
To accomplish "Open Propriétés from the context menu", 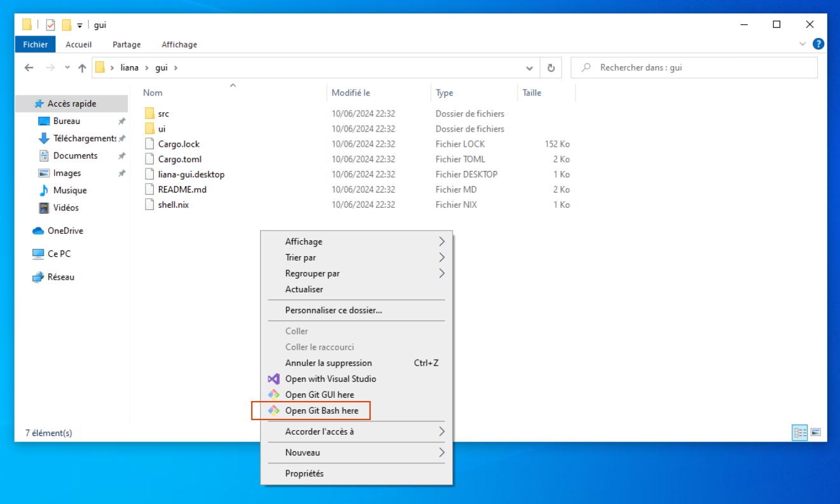I will [x=357, y=473].
